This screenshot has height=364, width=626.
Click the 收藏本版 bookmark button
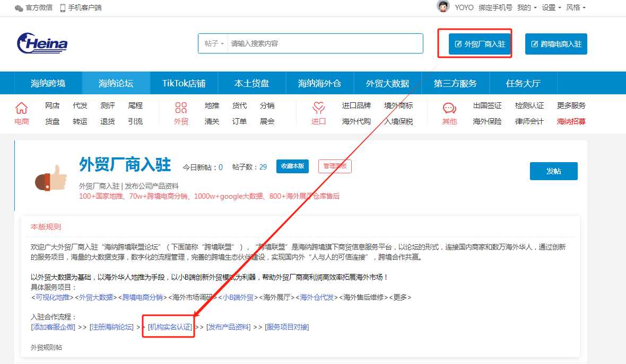(x=292, y=166)
